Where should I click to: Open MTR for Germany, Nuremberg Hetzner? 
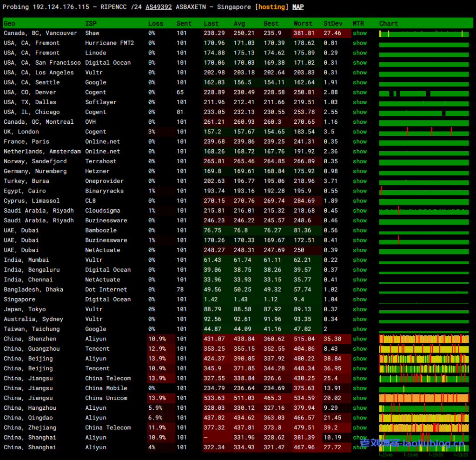[x=359, y=171]
